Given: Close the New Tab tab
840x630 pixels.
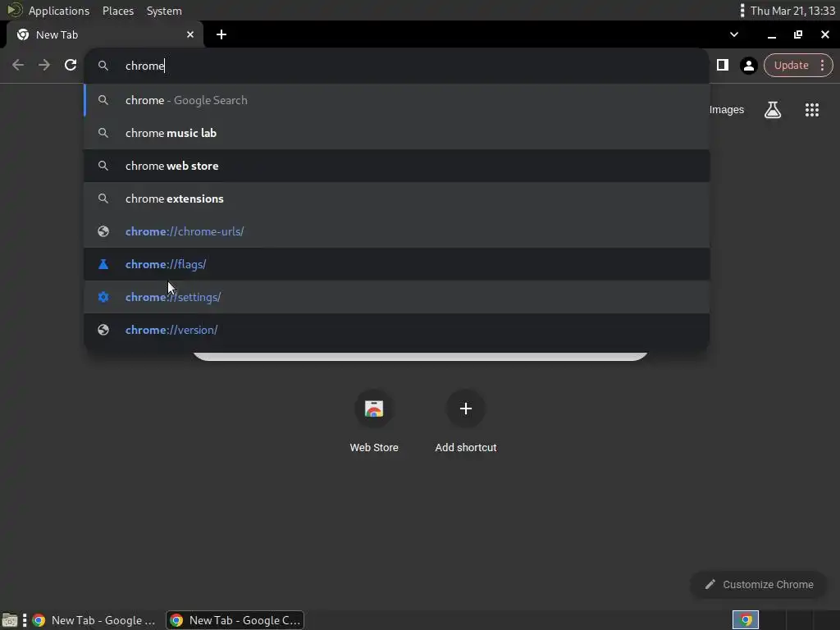Looking at the screenshot, I should point(190,34).
